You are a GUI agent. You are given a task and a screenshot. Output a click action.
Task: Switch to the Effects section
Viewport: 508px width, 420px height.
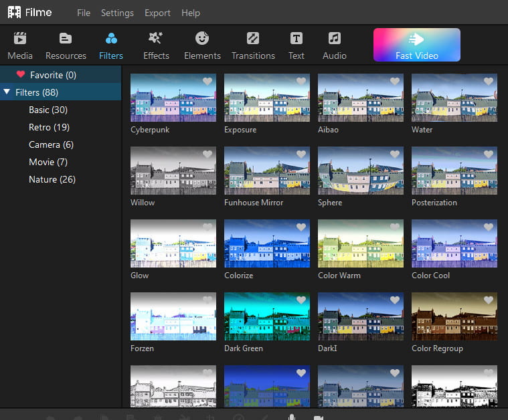click(156, 45)
